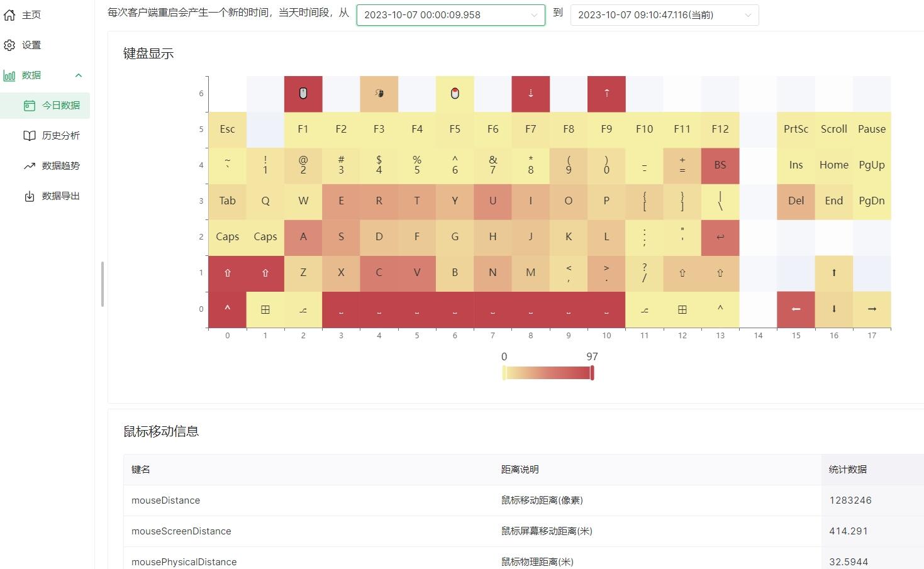Click the left arrow key cell
The height and width of the screenshot is (569, 924).
coord(796,309)
